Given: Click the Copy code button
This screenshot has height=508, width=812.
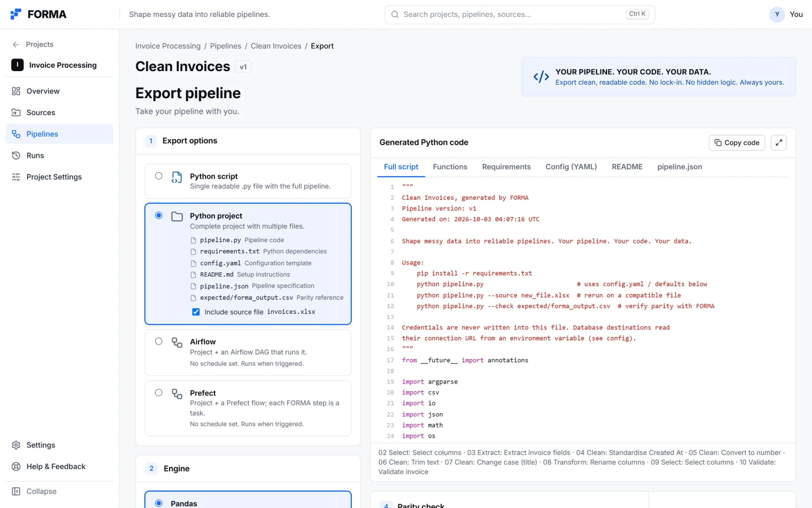Looking at the screenshot, I should [x=737, y=143].
